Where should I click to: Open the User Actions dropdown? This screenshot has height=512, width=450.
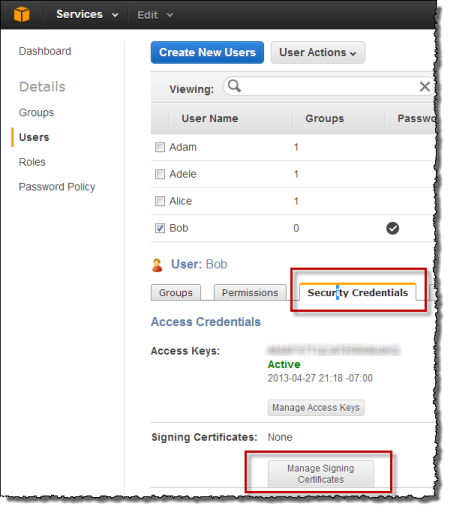coord(318,52)
